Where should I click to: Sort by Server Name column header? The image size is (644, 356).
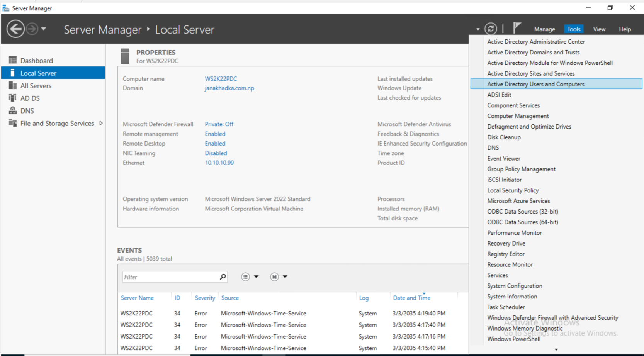[137, 298]
